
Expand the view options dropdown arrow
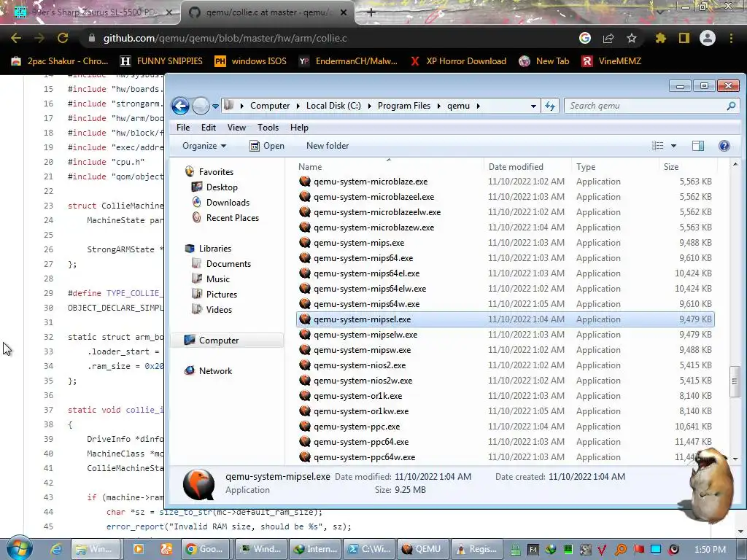tap(673, 146)
